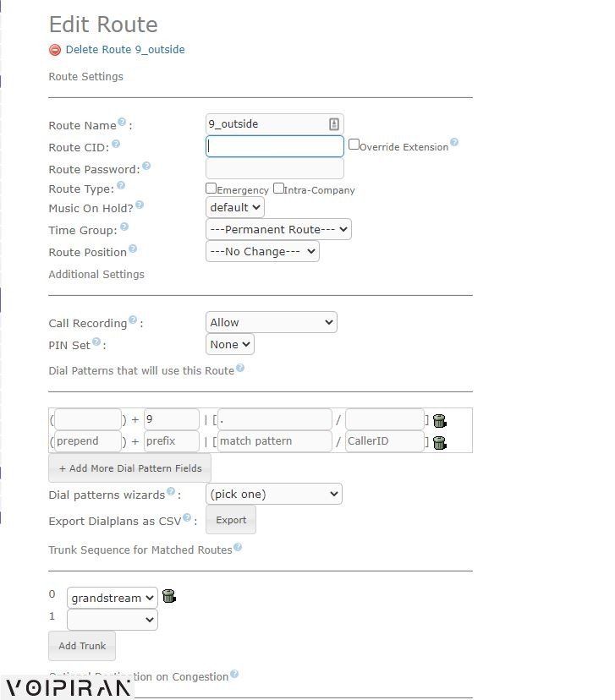Check the Intra-Company route type box
The image size is (615, 700).
[278, 188]
